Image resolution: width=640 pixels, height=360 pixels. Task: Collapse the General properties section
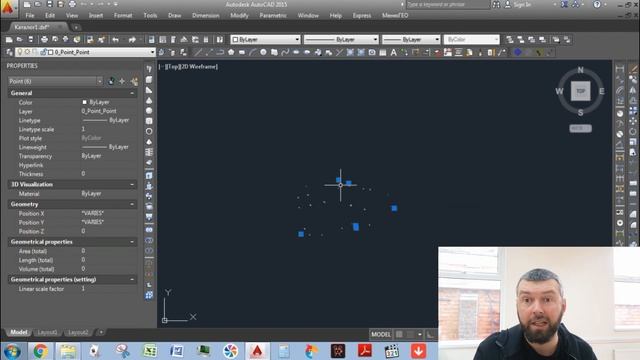pos(132,93)
